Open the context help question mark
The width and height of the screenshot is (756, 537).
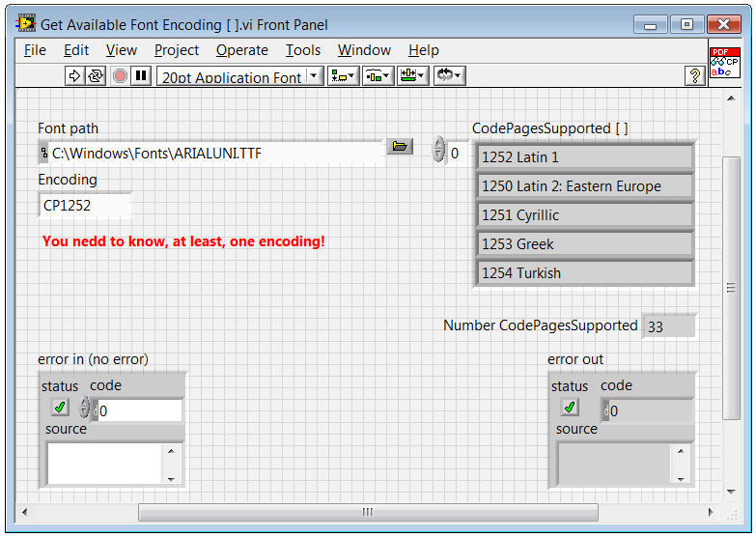point(694,76)
